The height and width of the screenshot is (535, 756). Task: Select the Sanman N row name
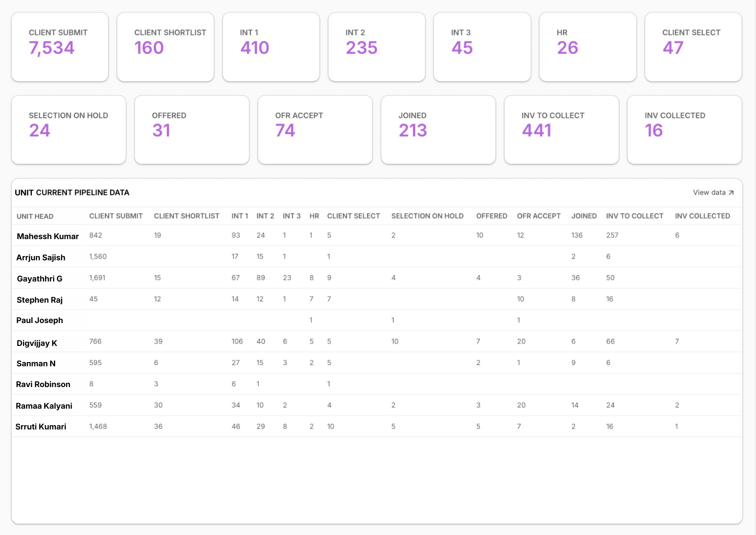tap(36, 364)
